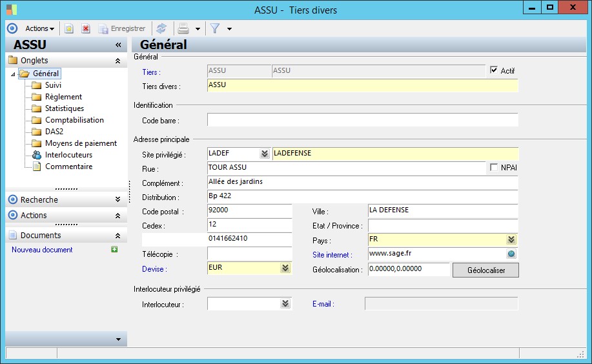Toggle the Actif checkbox
Screen dimensions: 592x364
(495, 70)
